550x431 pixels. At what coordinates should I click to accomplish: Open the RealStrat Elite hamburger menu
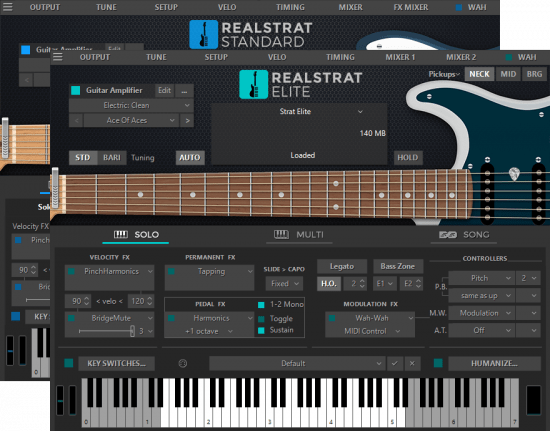tap(58, 57)
